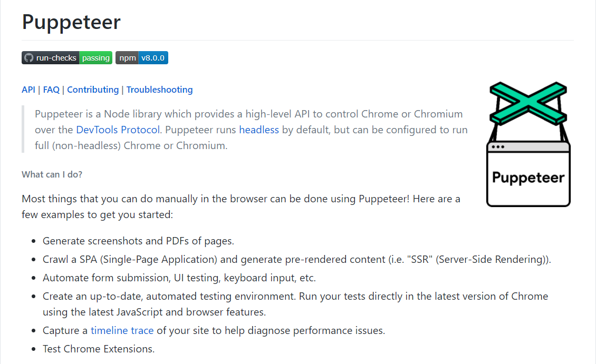The height and width of the screenshot is (364, 596).
Task: Click the Puppeteer wordmark inside the logo
Action: coord(528,178)
